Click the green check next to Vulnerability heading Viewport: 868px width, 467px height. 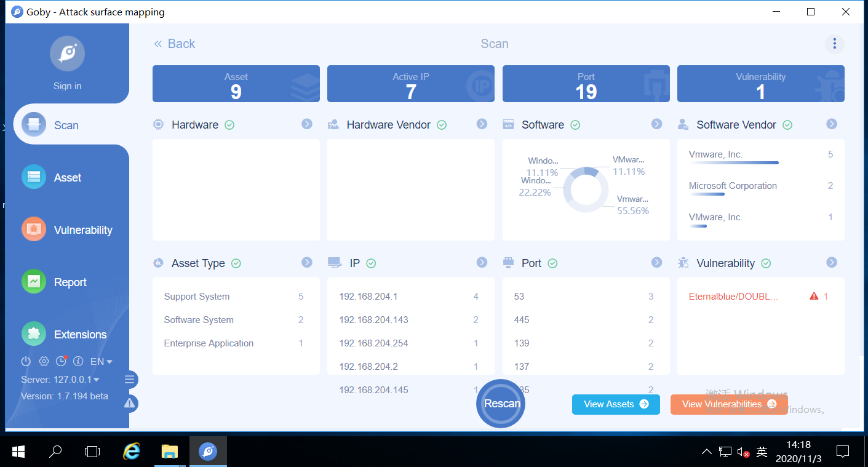(x=766, y=263)
